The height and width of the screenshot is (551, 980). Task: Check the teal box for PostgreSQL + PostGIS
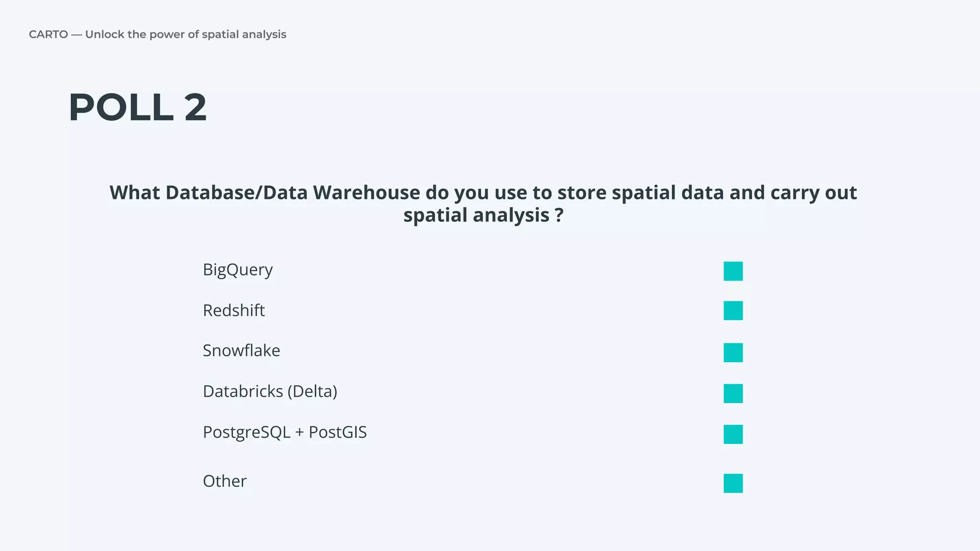[733, 434]
